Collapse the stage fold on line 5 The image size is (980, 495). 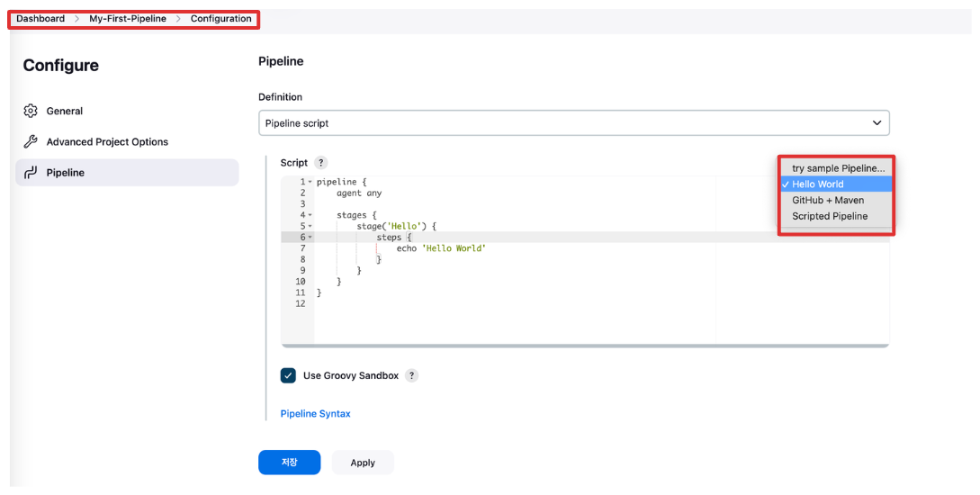pos(310,226)
